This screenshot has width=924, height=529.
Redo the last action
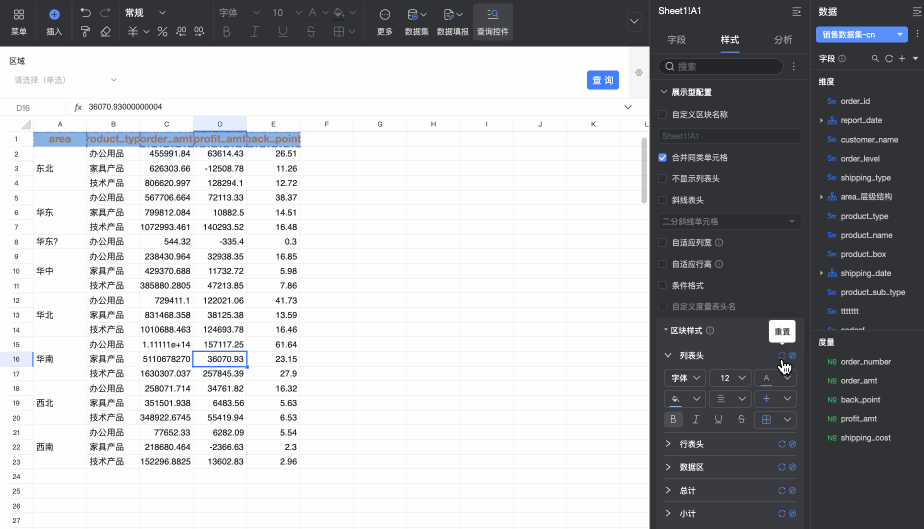tap(105, 12)
